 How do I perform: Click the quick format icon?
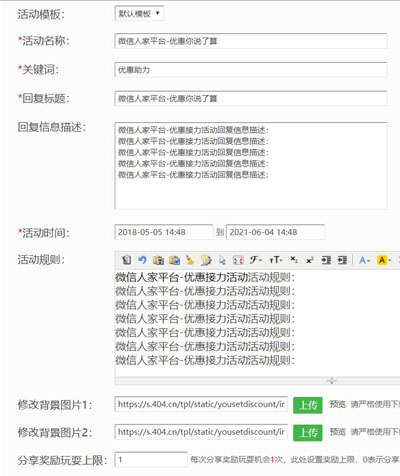tap(206, 260)
